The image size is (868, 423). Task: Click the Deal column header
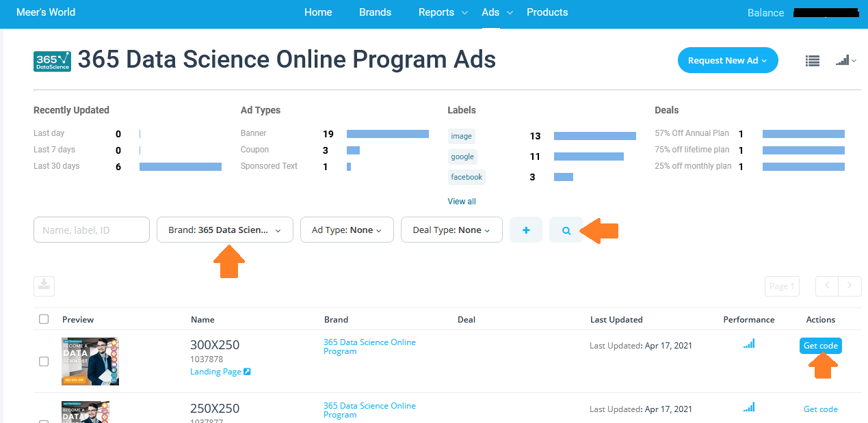466,319
